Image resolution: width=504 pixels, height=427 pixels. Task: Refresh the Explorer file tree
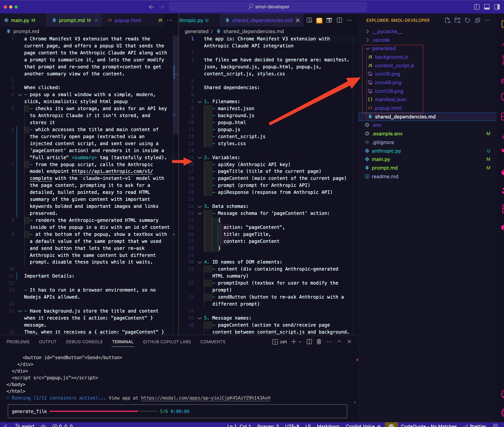pos(467,20)
